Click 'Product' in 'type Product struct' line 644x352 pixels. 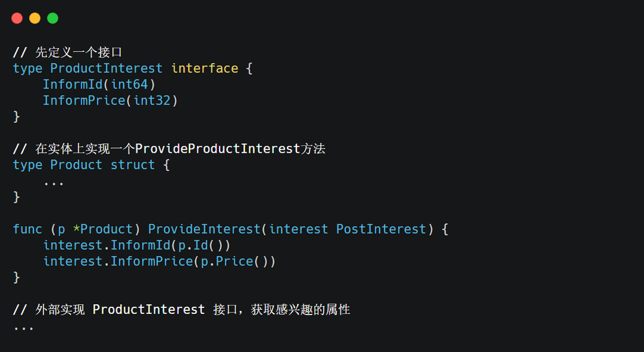(76, 165)
